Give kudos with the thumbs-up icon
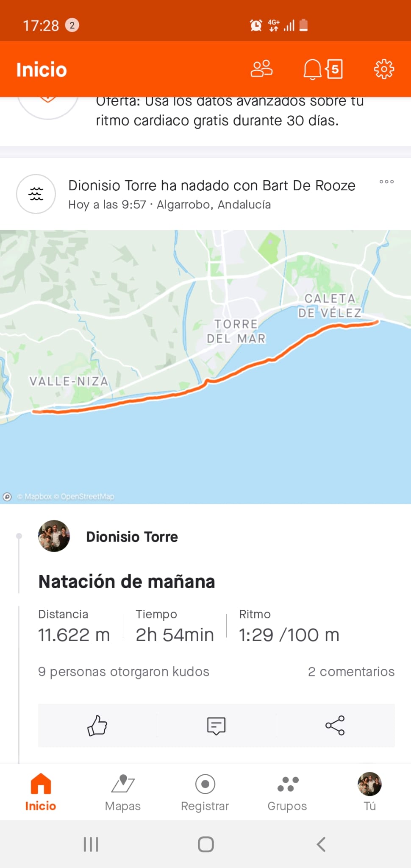Screen dimensions: 411x868 click(x=97, y=725)
